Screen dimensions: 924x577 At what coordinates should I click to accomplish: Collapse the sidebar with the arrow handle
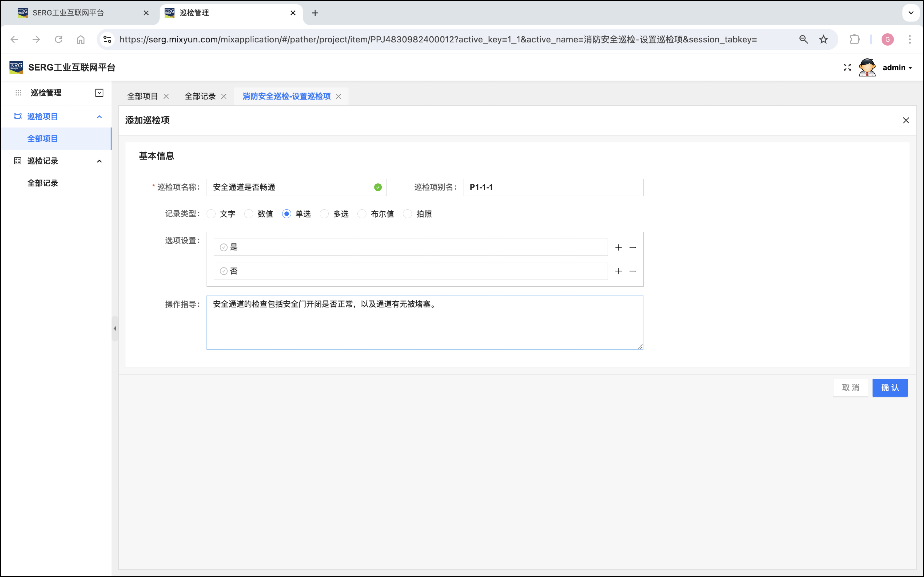pyautogui.click(x=115, y=328)
